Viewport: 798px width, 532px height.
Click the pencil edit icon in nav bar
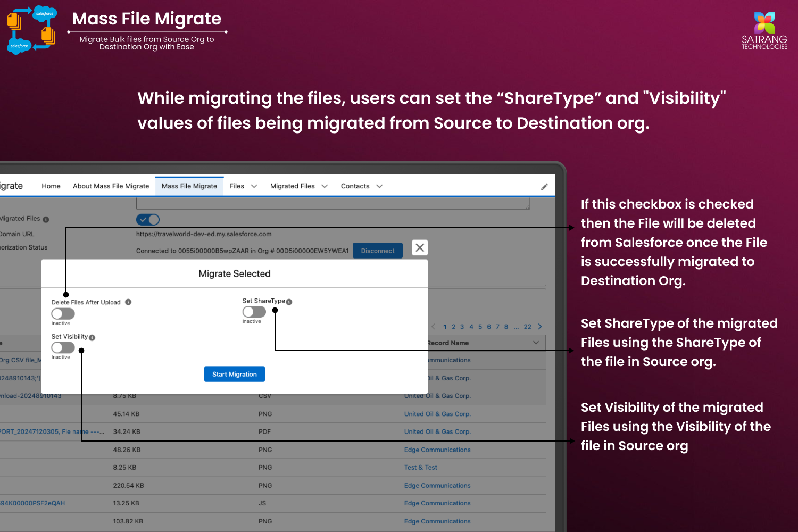(x=544, y=187)
